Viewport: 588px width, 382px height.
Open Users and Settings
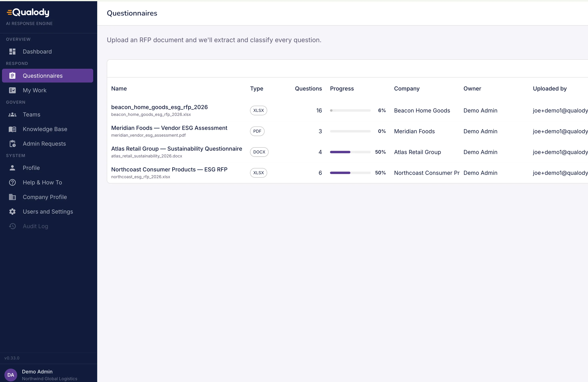pyautogui.click(x=47, y=212)
